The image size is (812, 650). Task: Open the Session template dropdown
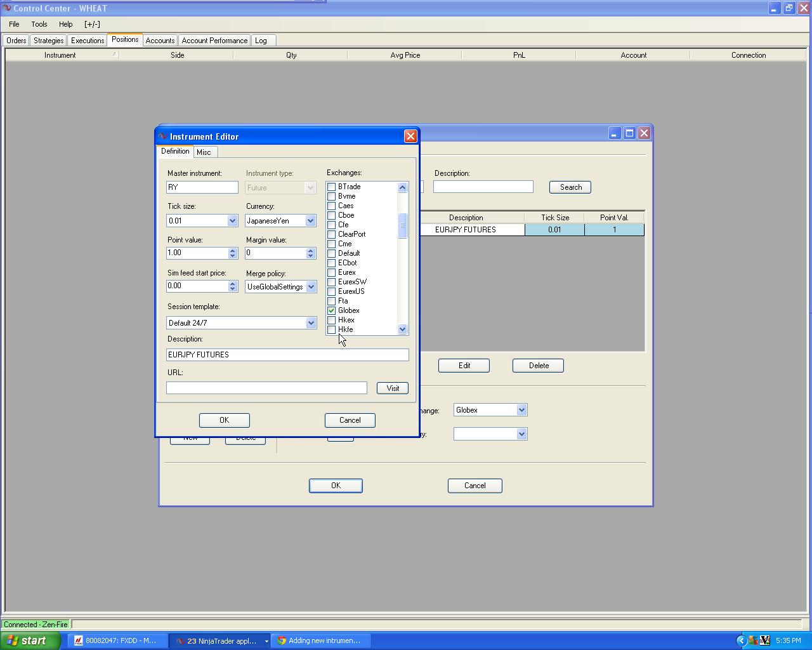(x=311, y=323)
